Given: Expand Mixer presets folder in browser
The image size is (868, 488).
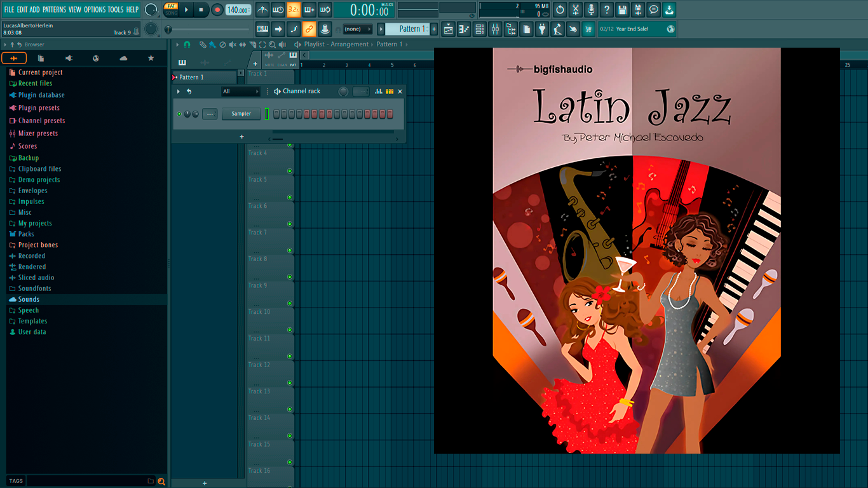Looking at the screenshot, I should 38,133.
